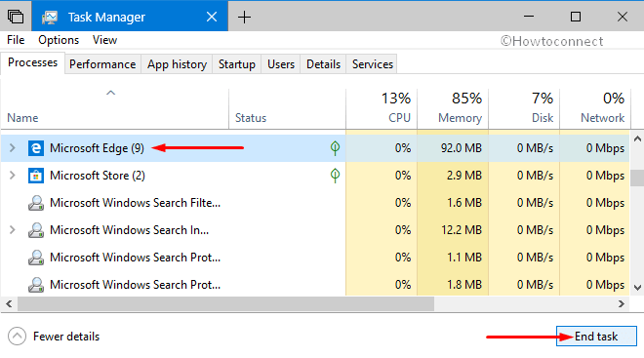Open the Options menu
644x358 pixels.
pyautogui.click(x=59, y=40)
